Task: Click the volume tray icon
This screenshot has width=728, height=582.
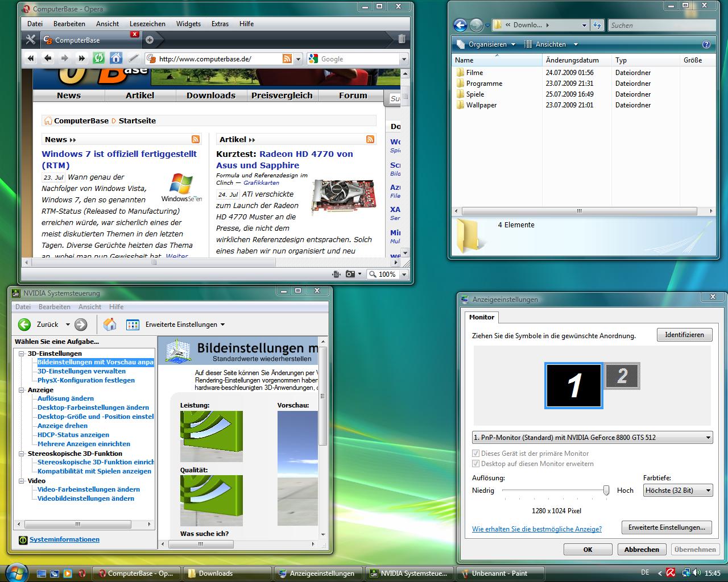Action: pos(697,573)
